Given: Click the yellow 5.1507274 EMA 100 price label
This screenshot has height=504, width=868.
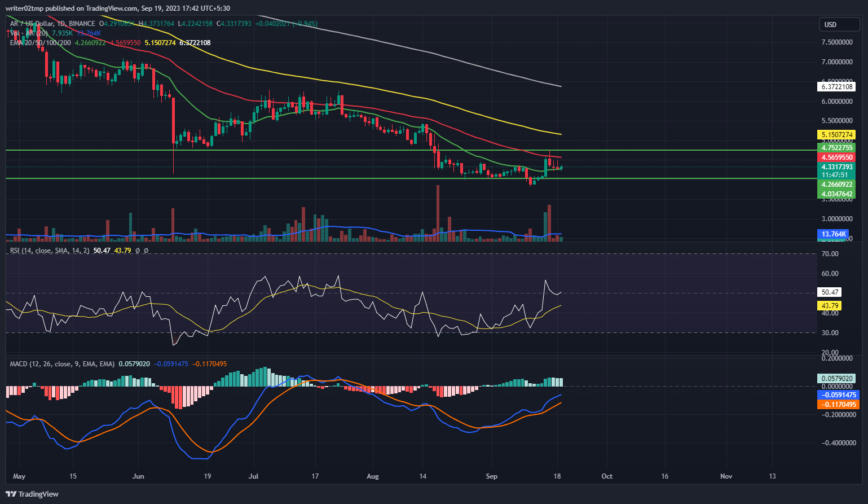Looking at the screenshot, I should point(837,135).
